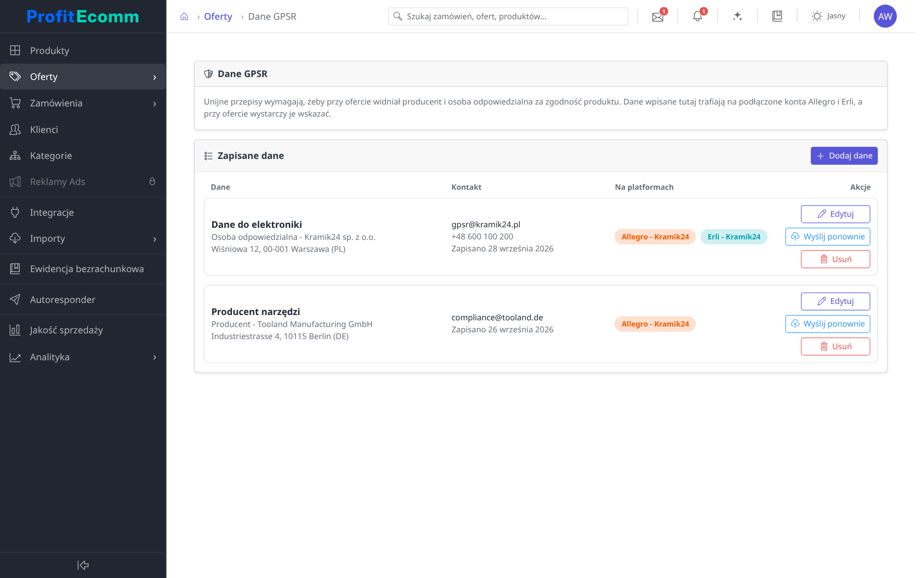Edit the Producent narzędzi entry
The height and width of the screenshot is (578, 924).
pos(835,301)
